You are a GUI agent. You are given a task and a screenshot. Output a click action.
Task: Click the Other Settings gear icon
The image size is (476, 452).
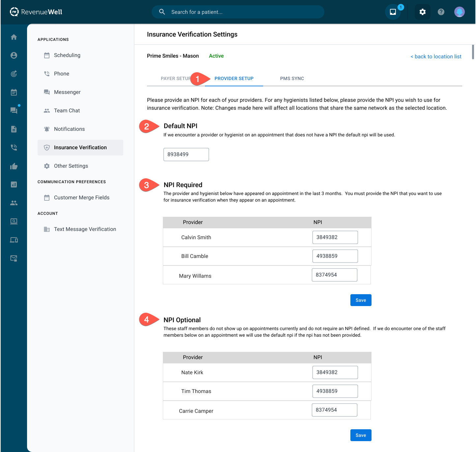(47, 166)
